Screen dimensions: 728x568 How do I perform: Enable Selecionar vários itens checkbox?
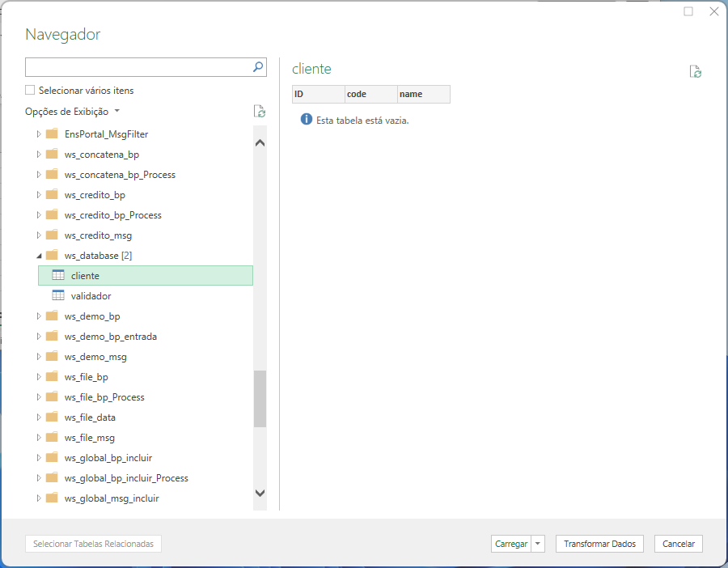click(x=31, y=91)
